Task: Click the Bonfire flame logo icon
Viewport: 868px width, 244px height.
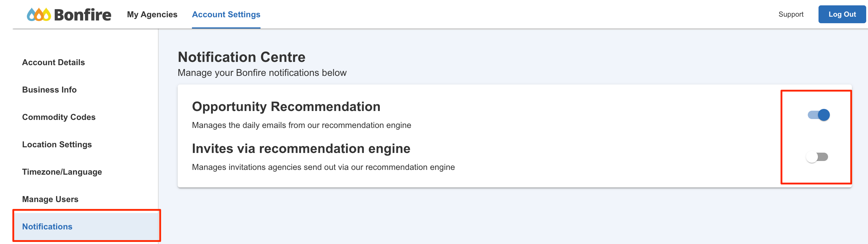Action: point(39,15)
